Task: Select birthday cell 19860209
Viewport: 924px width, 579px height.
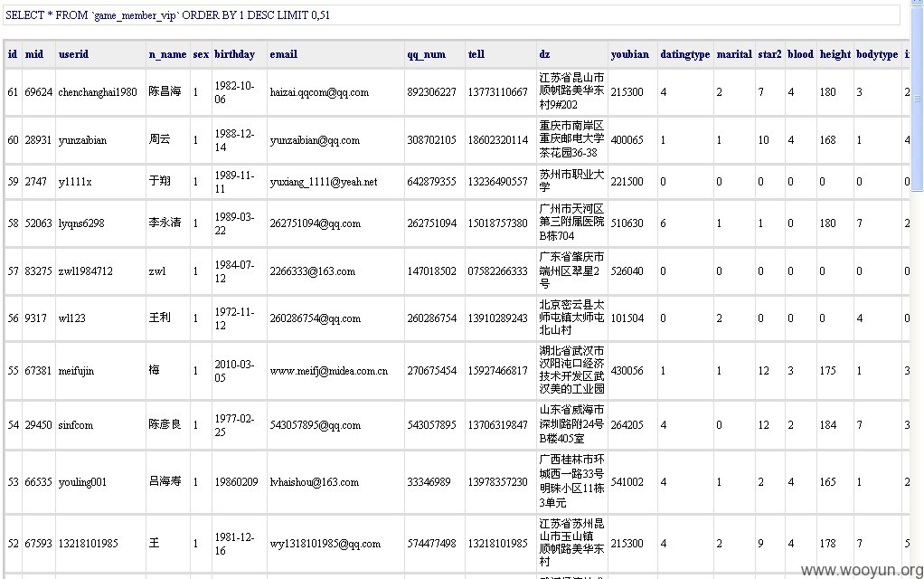Action: point(236,482)
